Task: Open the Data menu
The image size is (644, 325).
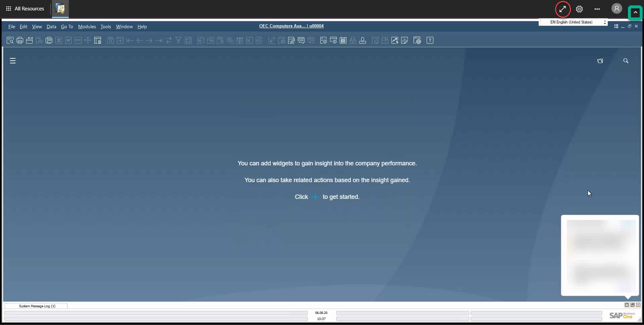Action: (x=51, y=26)
